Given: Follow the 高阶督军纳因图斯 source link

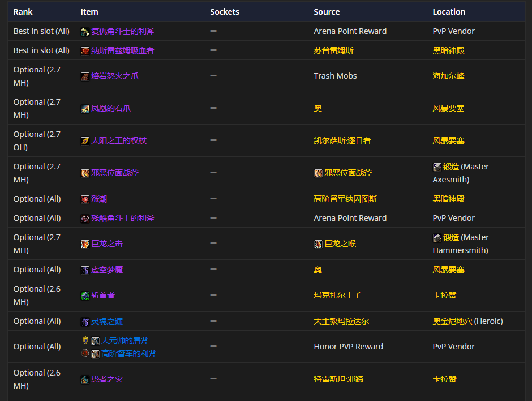Looking at the screenshot, I should pos(345,199).
